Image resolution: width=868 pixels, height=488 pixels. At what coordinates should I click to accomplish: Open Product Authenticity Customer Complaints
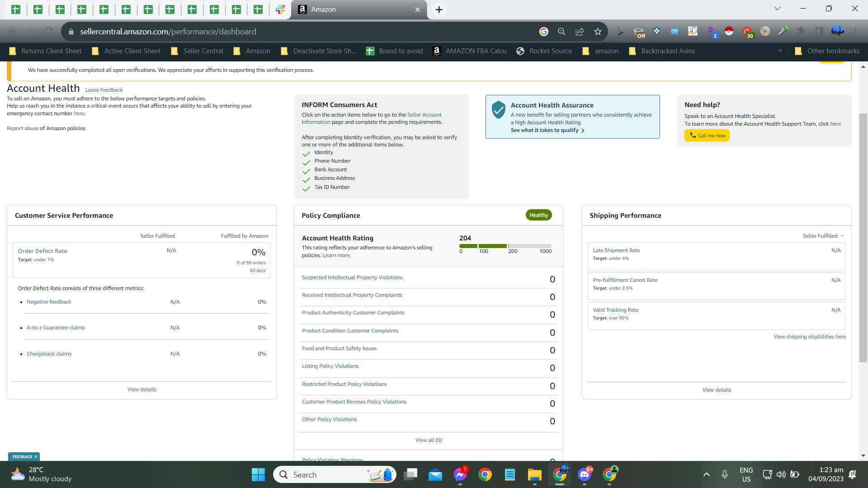[x=353, y=313]
